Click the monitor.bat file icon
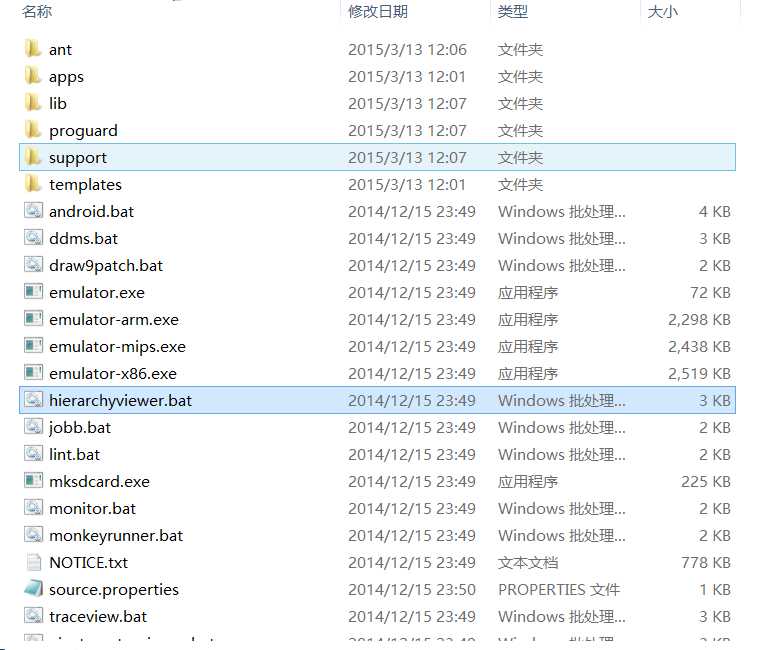 pyautogui.click(x=34, y=508)
